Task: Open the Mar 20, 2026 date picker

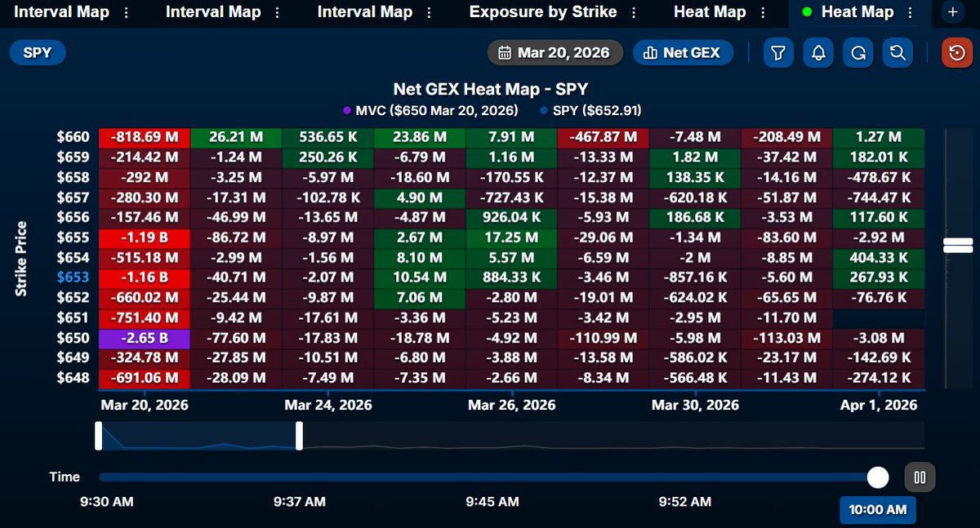Action: coord(555,53)
